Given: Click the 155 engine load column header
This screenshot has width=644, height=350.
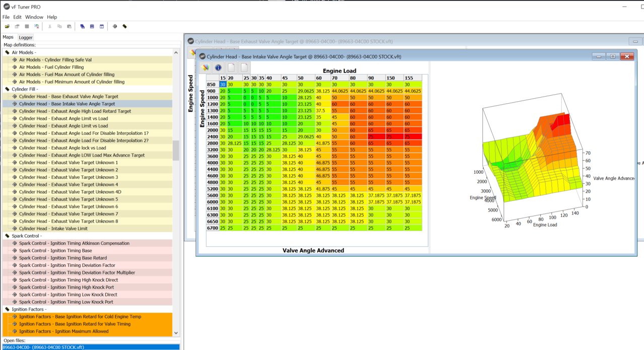Looking at the screenshot, I should coord(414,78).
